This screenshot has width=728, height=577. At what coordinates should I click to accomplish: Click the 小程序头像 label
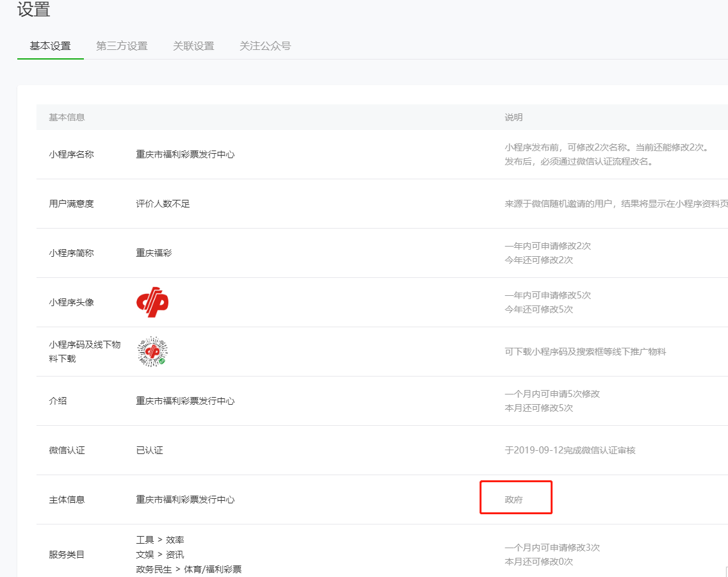click(72, 302)
